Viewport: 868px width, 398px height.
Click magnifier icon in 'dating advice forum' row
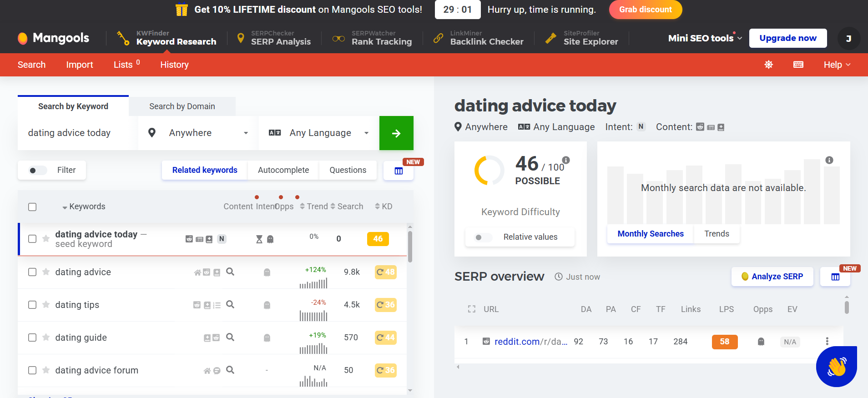click(x=230, y=370)
